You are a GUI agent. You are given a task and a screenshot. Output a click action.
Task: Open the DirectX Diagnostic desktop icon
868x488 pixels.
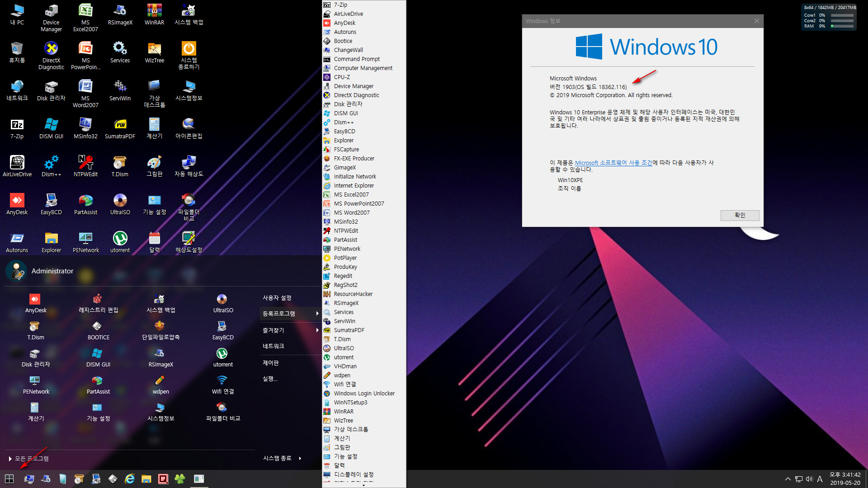(x=51, y=56)
